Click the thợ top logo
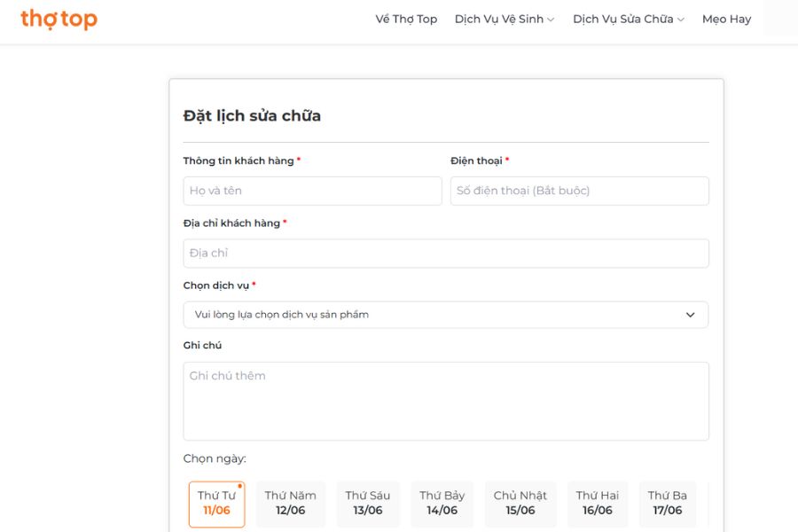The height and width of the screenshot is (532, 798). point(59,20)
